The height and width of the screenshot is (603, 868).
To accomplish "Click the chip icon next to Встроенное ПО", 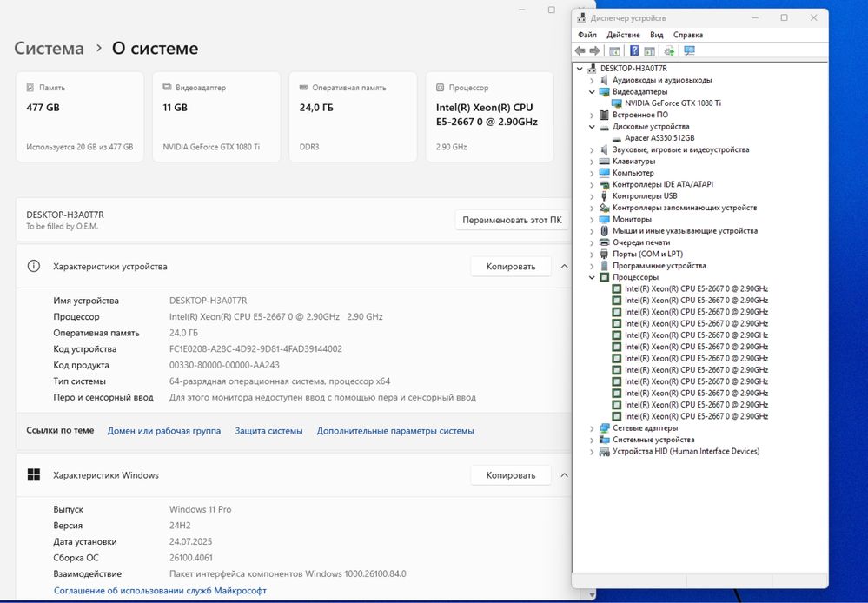I will click(x=605, y=115).
